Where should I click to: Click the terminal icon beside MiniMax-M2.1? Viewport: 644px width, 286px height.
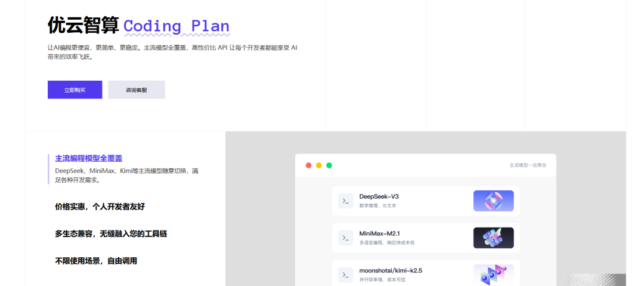point(346,238)
